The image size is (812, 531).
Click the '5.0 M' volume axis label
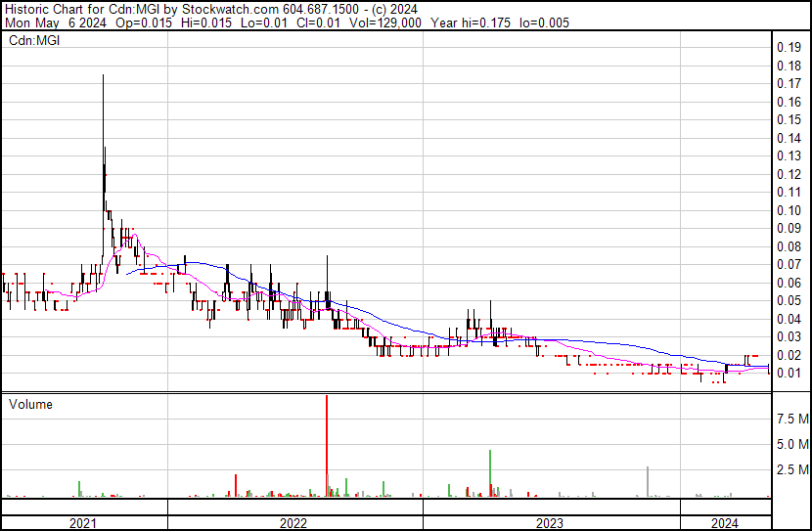pos(792,444)
